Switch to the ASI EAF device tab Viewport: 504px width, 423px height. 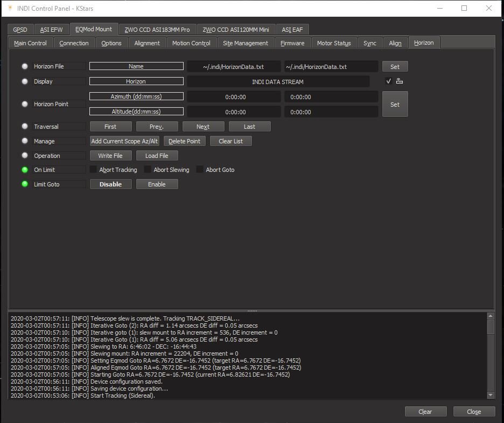[292, 30]
